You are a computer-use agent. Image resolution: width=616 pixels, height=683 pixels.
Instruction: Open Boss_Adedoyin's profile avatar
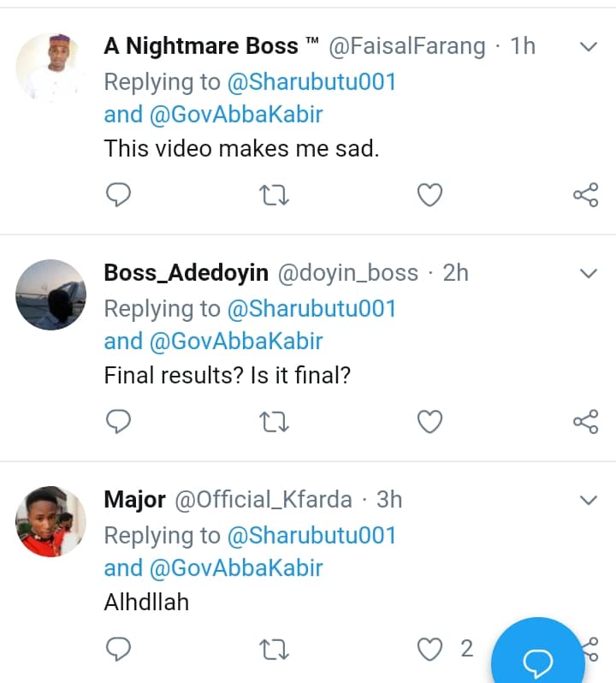pos(52,294)
